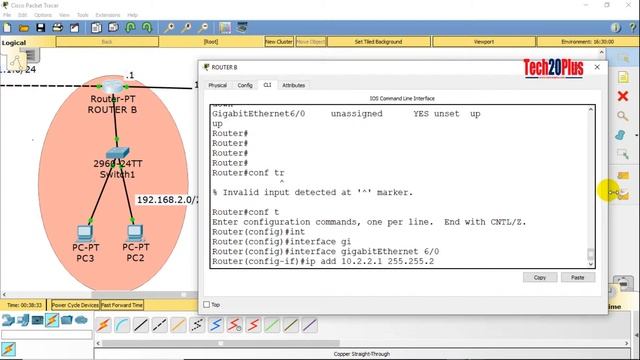Click the Zoom In magnifier icon
The image size is (640, 360).
(x=169, y=28)
